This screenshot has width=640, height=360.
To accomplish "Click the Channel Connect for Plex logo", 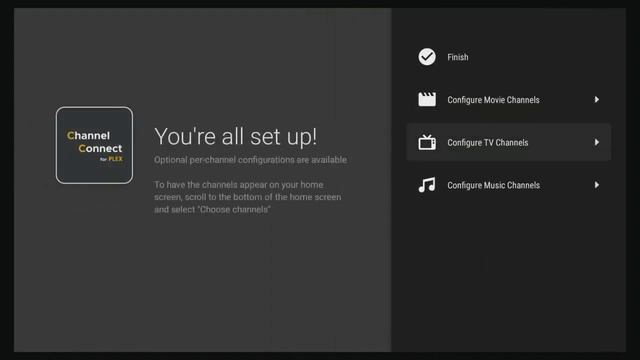I will [x=94, y=145].
